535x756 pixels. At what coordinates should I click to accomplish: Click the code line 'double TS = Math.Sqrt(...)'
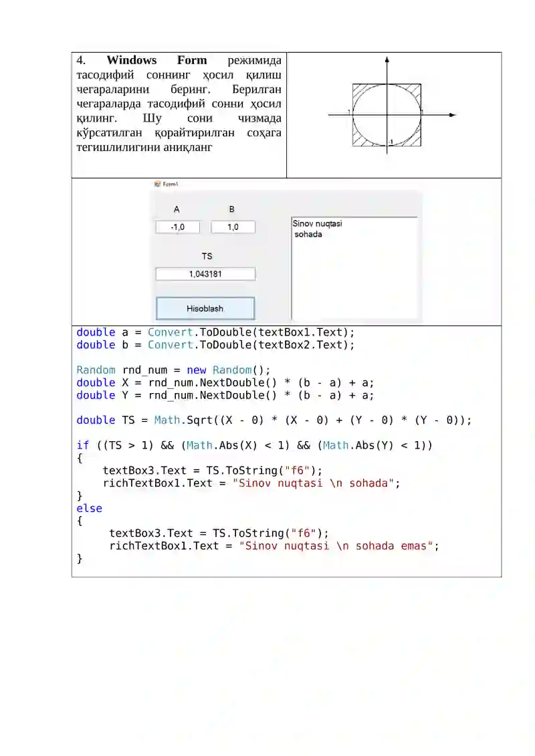point(274,420)
